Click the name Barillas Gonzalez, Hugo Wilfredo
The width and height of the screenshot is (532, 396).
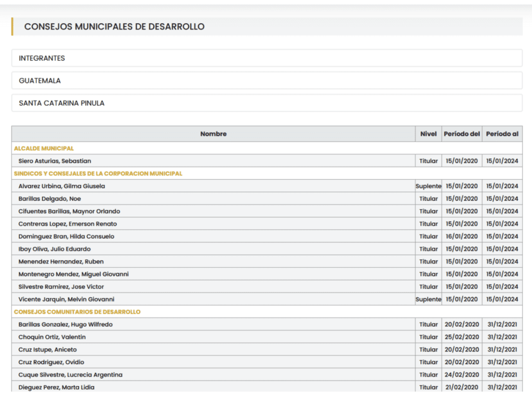tap(65, 324)
